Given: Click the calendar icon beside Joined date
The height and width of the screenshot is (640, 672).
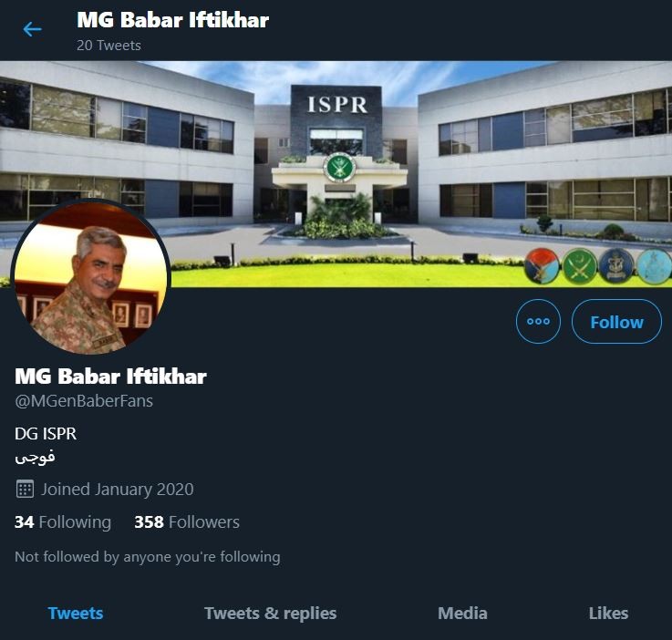Looking at the screenshot, I should tap(25, 489).
